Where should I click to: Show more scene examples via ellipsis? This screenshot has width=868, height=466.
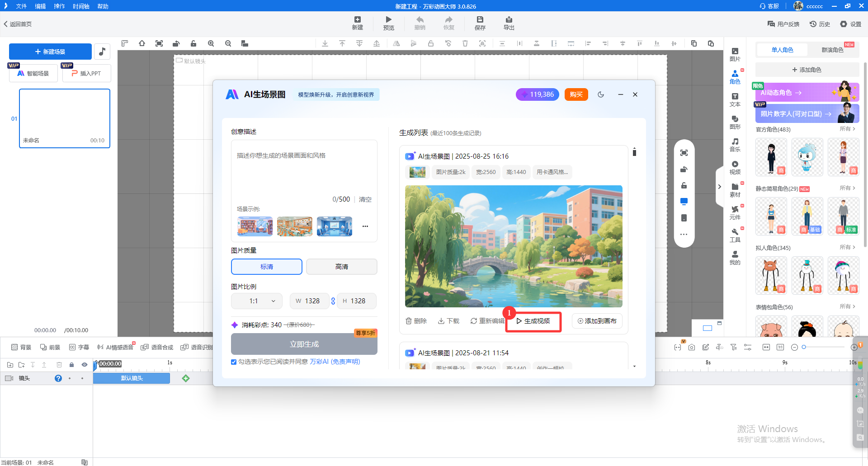click(365, 226)
